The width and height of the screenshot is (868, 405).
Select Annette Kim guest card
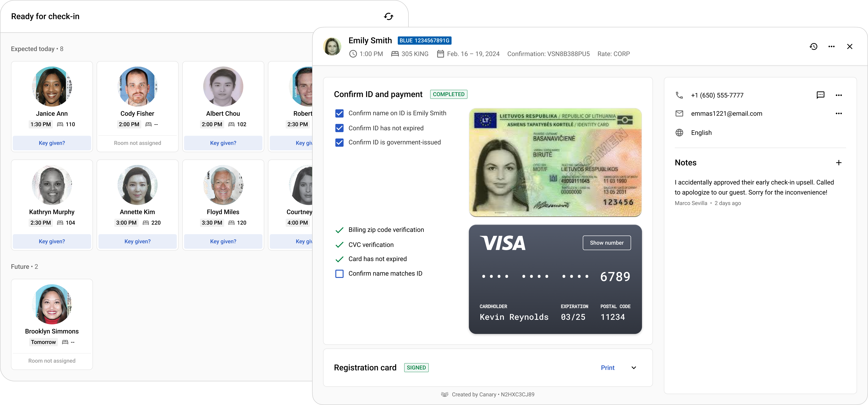point(137,205)
